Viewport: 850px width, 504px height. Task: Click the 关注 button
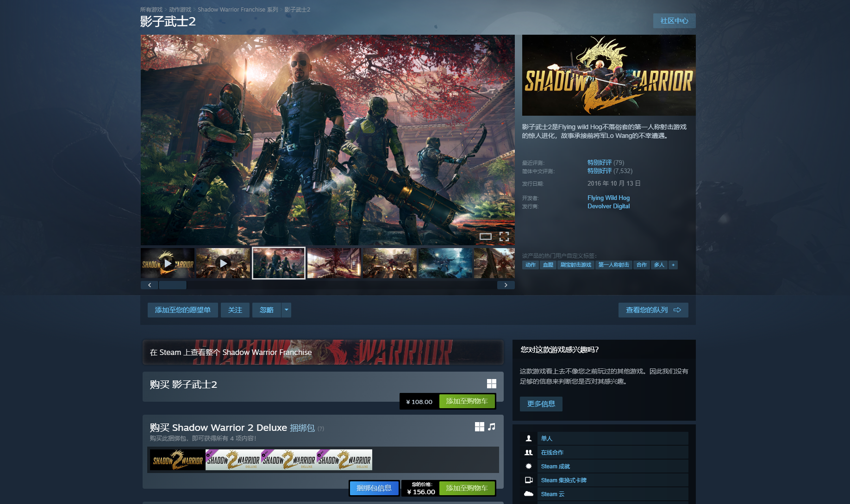coord(235,310)
